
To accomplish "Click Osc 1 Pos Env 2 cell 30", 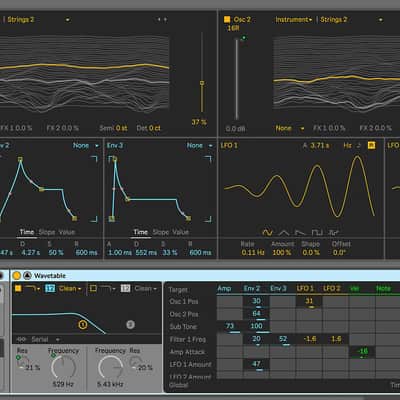I will coord(256,301).
